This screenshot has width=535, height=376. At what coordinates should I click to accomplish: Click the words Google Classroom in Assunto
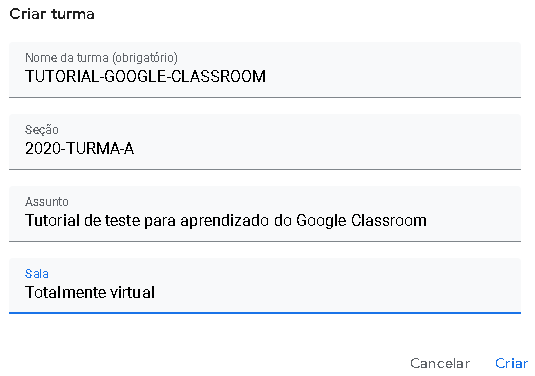pos(361,221)
